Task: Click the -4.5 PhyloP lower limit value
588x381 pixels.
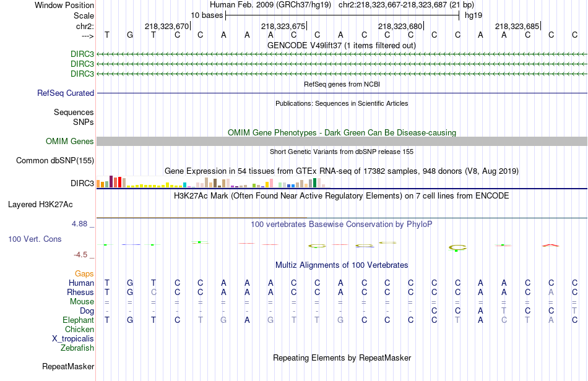Action: point(80,255)
